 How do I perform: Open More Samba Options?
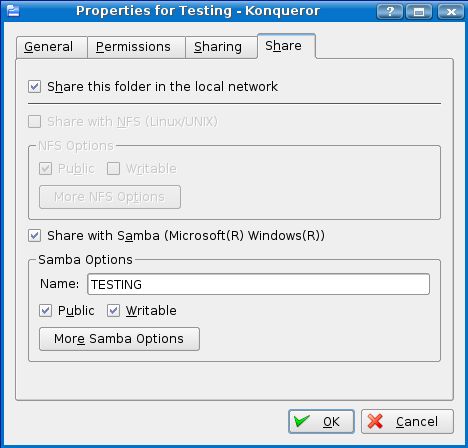click(x=119, y=339)
